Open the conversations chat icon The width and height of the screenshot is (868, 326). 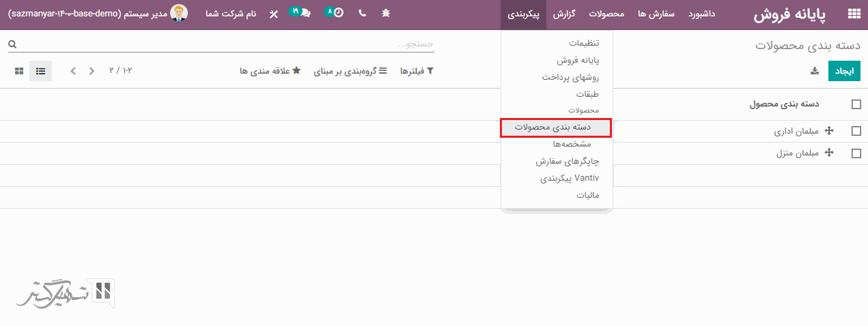(303, 14)
